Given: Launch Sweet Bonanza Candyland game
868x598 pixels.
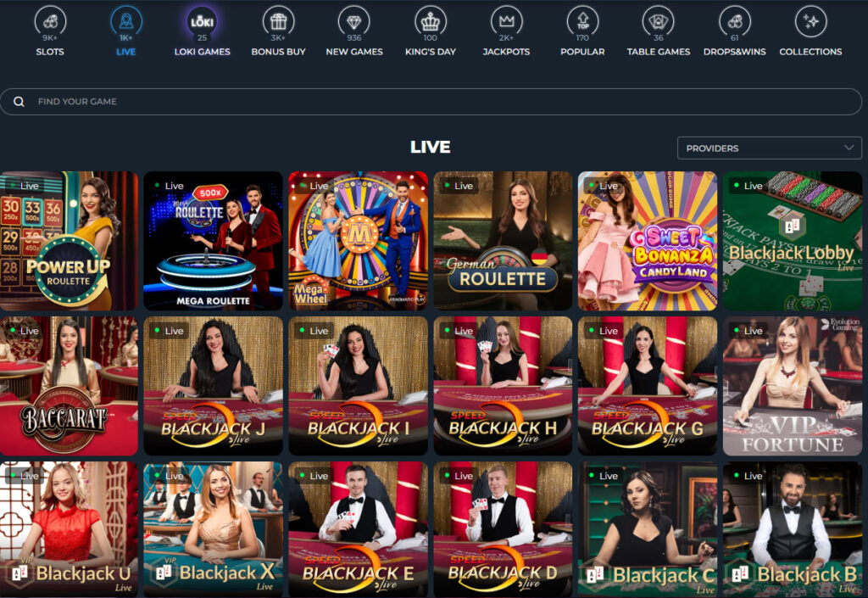Looking at the screenshot, I should point(648,241).
